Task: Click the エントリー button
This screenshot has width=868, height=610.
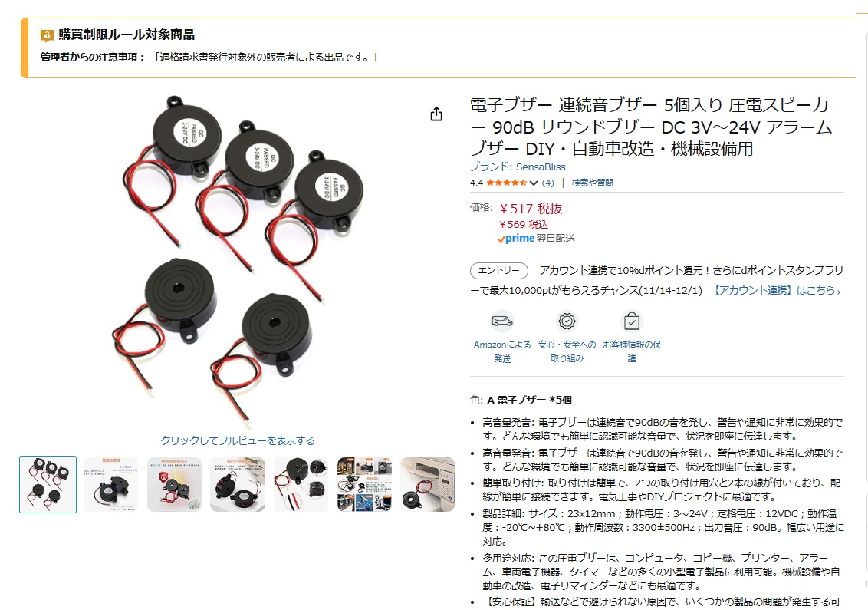Action: point(498,270)
